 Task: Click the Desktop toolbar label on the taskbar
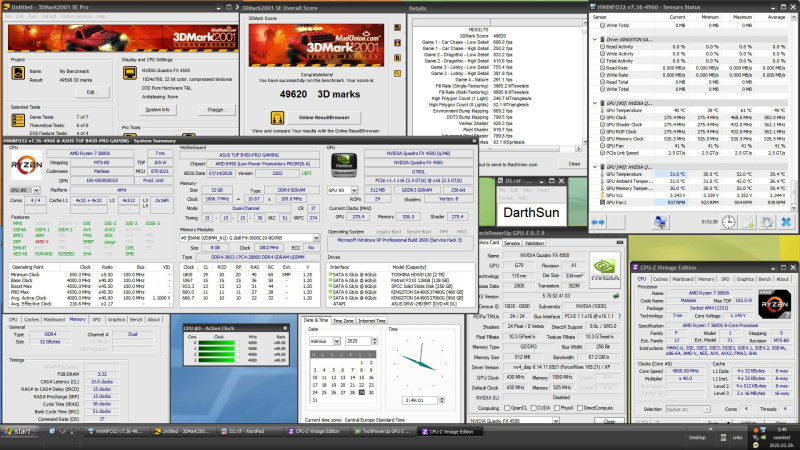click(697, 437)
